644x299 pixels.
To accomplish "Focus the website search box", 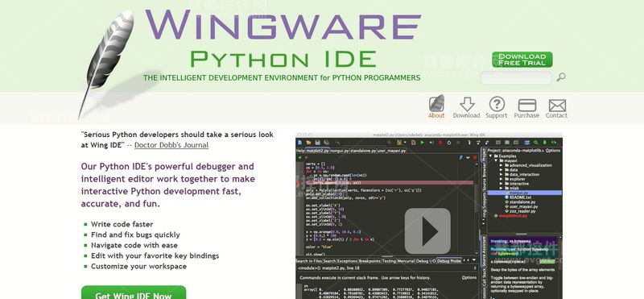I will point(516,77).
